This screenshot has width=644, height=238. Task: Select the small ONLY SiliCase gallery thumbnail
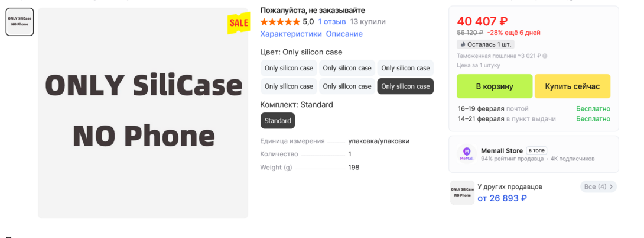(19, 21)
